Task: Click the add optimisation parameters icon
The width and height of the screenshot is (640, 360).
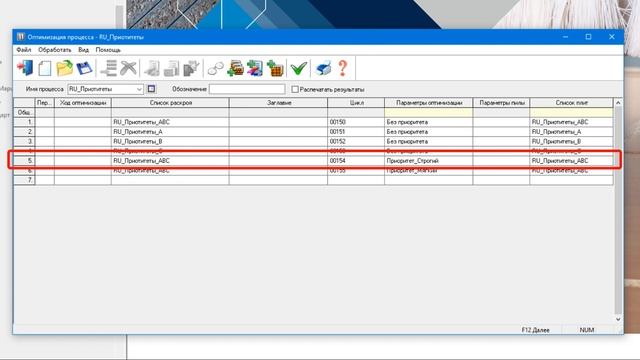Action: [255, 68]
